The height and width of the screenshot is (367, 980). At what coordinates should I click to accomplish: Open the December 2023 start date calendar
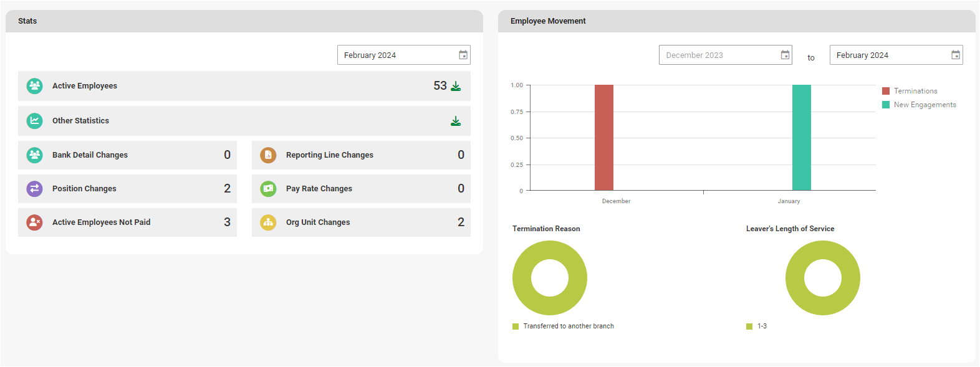[785, 55]
